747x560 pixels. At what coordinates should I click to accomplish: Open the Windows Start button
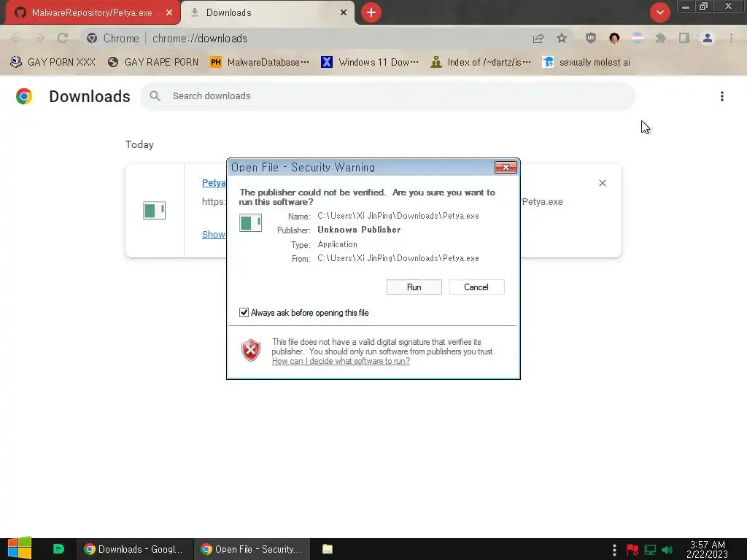click(20, 548)
